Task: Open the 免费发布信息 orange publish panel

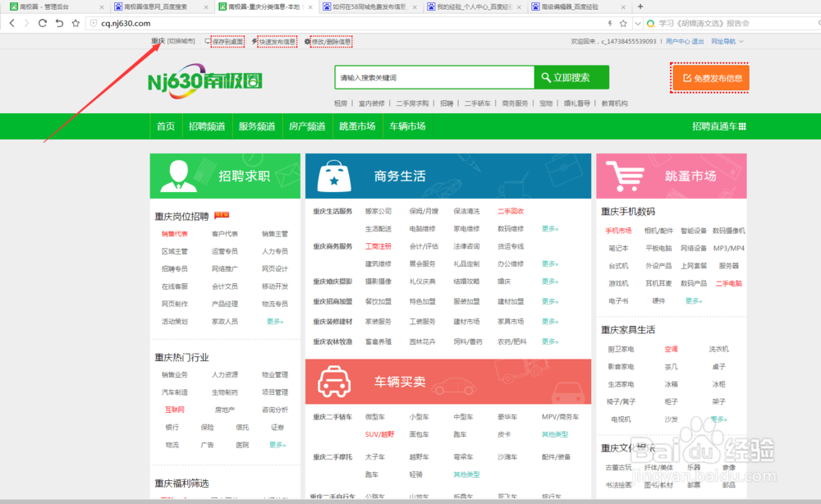Action: point(709,78)
